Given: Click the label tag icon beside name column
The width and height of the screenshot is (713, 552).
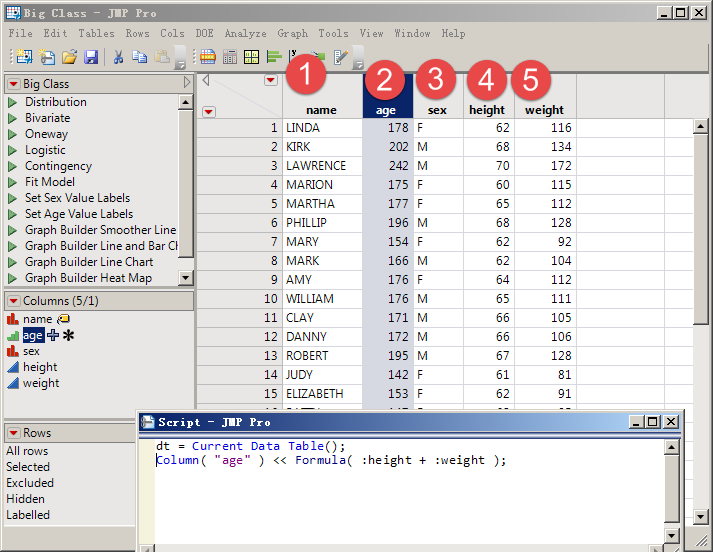Looking at the screenshot, I should pyautogui.click(x=62, y=319).
